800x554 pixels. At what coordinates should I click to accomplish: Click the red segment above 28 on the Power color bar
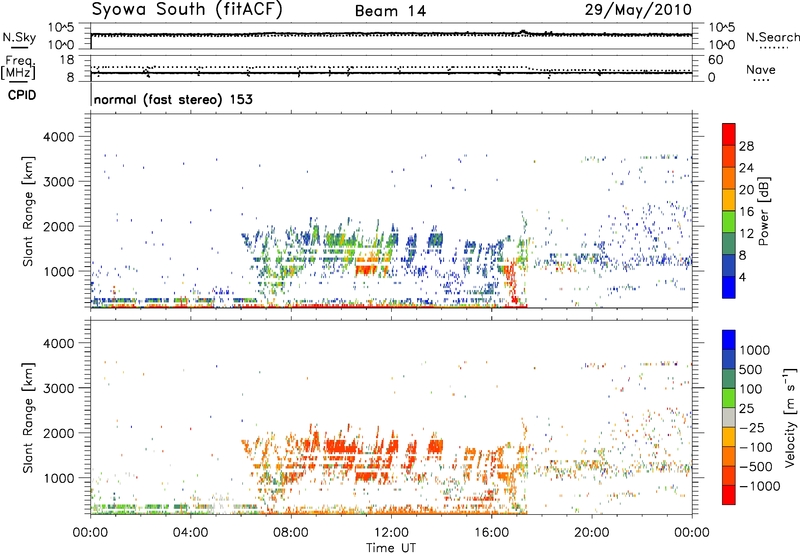click(729, 134)
